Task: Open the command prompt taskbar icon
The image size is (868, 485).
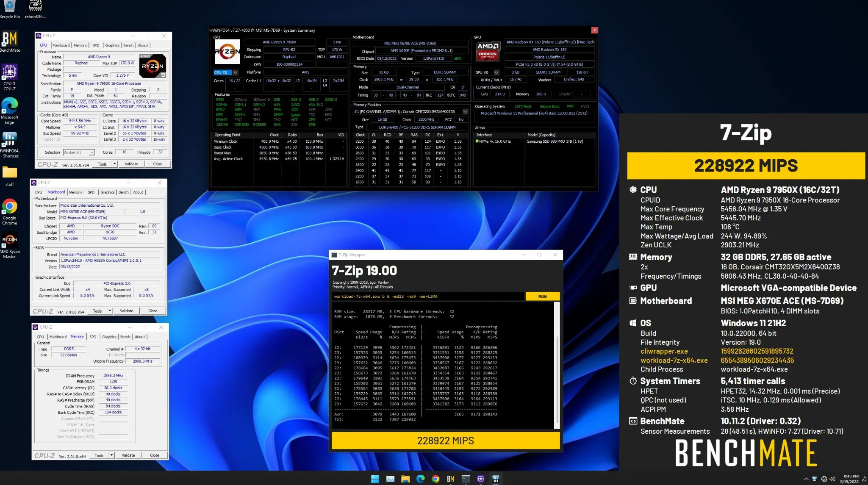Action: pyautogui.click(x=466, y=479)
